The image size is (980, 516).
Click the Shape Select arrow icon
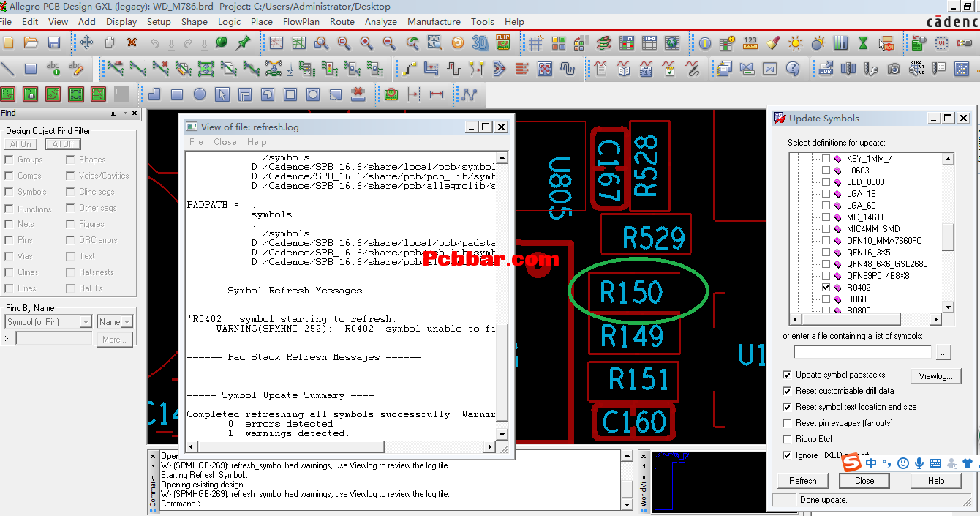[x=222, y=94]
